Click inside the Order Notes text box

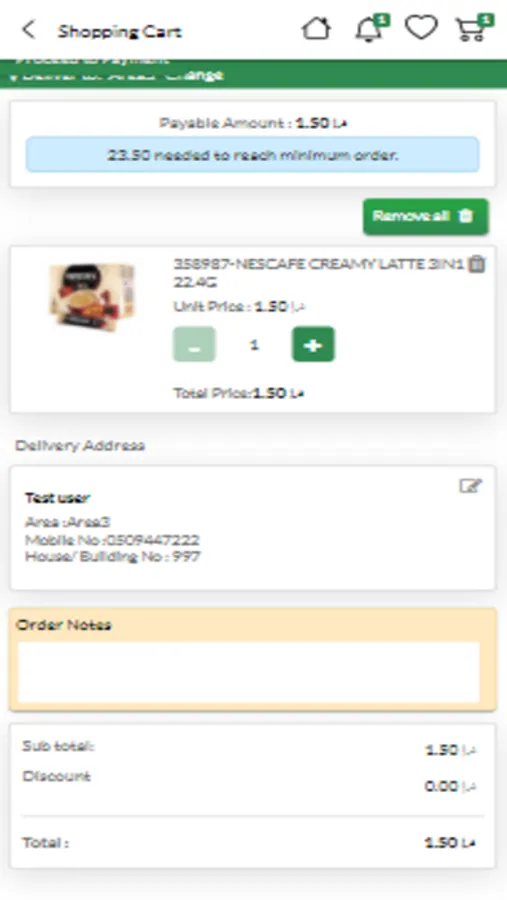[x=249, y=672]
